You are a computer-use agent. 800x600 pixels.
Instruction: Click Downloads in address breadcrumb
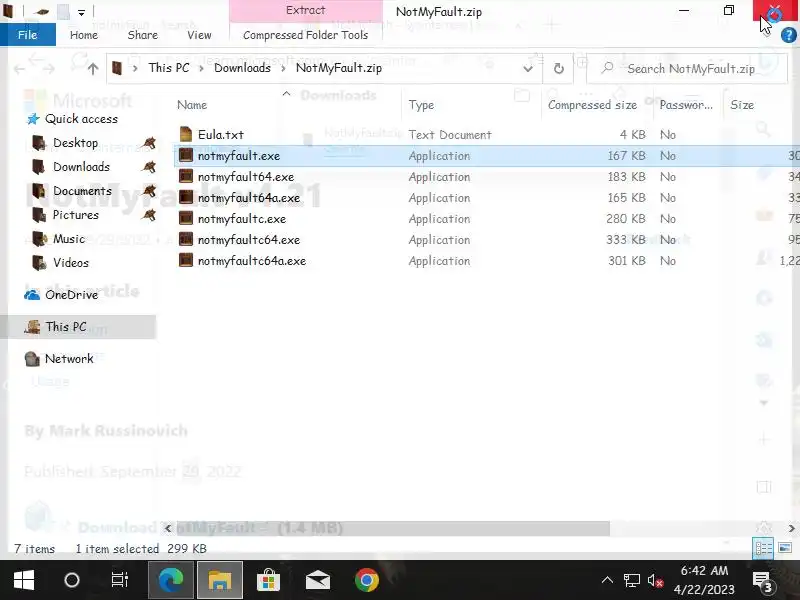[242, 68]
